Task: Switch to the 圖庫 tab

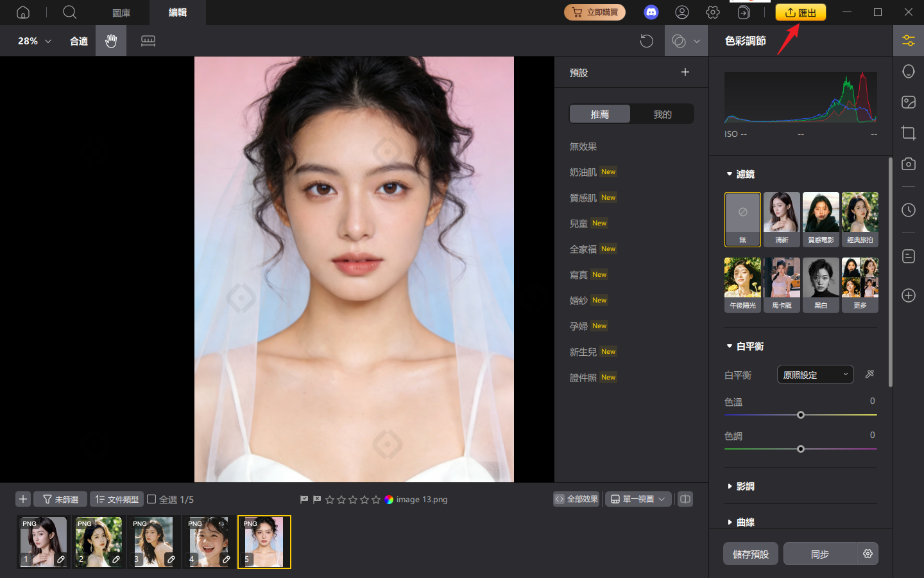Action: (x=121, y=12)
